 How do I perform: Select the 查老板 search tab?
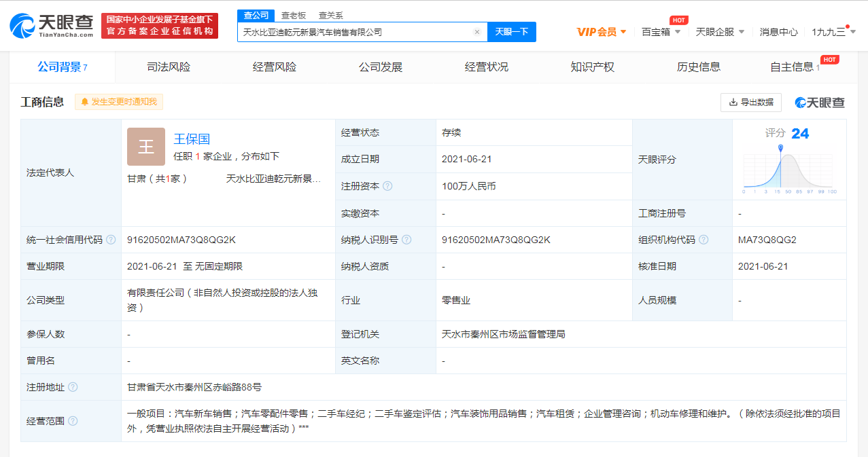point(294,15)
